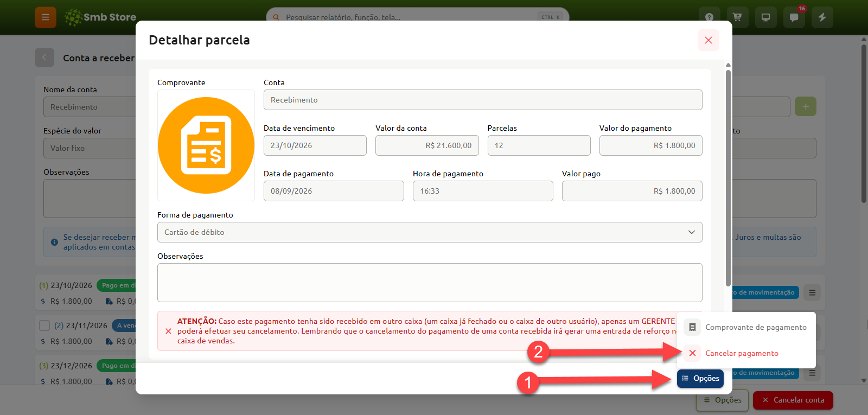Click the Conta field showing Recebimento
Screen dimensions: 868x415
483,100
